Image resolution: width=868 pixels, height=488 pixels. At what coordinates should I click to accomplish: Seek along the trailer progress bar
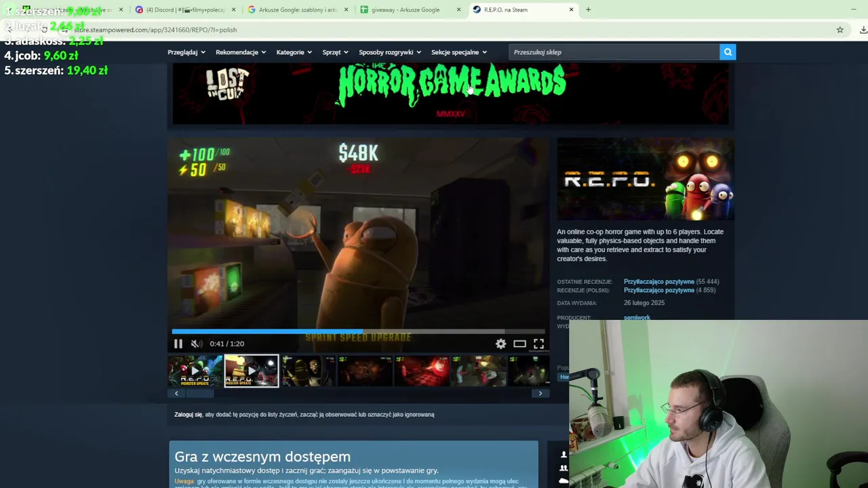click(x=358, y=331)
